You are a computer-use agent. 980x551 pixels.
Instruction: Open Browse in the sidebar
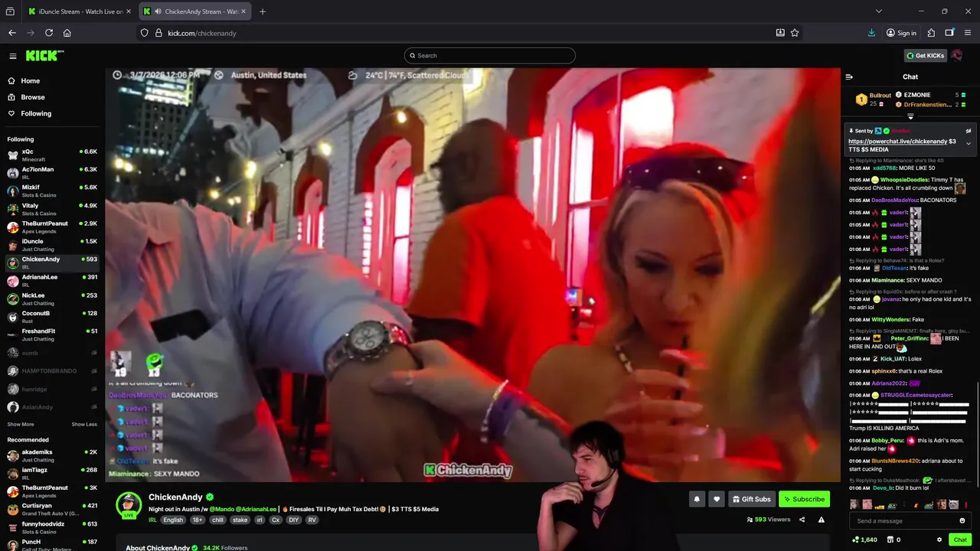[x=33, y=97]
